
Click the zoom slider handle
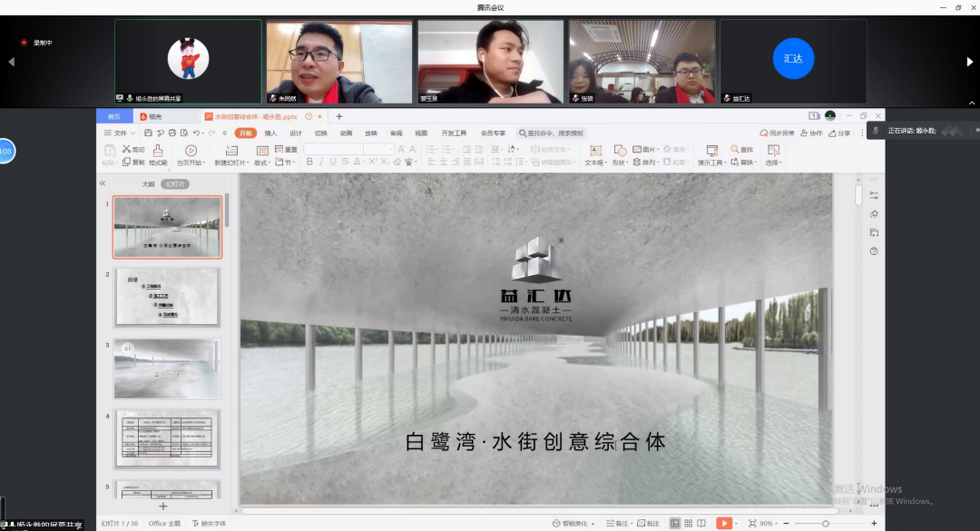(825, 523)
